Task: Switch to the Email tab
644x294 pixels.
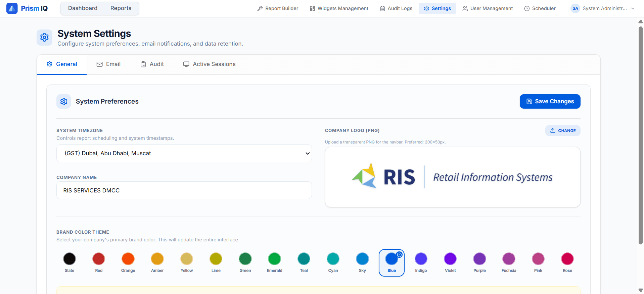Action: point(108,64)
